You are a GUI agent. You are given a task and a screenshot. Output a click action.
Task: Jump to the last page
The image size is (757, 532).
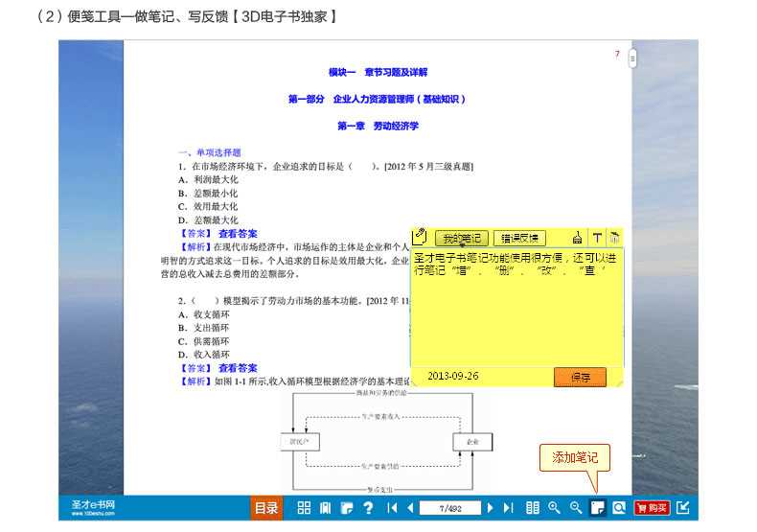508,508
